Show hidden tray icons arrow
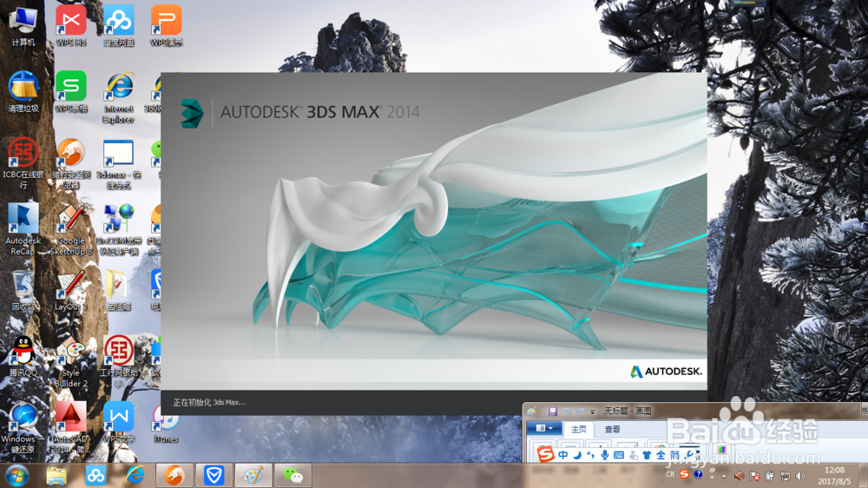 724,476
